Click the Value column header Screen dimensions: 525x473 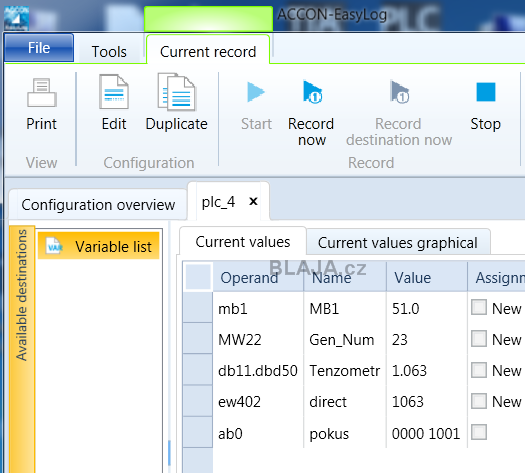click(427, 278)
